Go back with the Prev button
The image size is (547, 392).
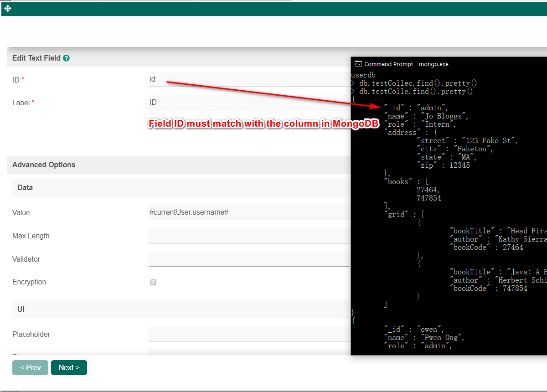click(30, 368)
